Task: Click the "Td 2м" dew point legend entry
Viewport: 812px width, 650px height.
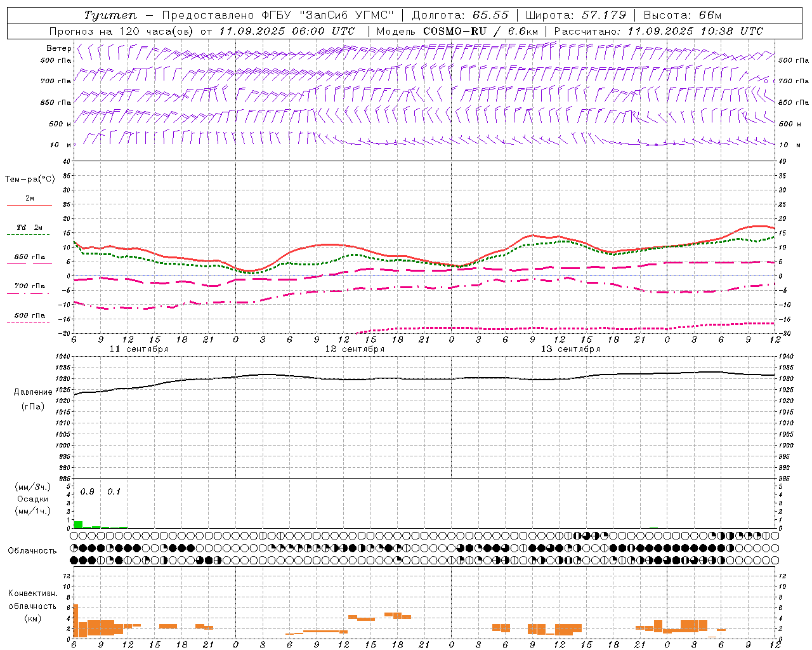Action: (29, 227)
